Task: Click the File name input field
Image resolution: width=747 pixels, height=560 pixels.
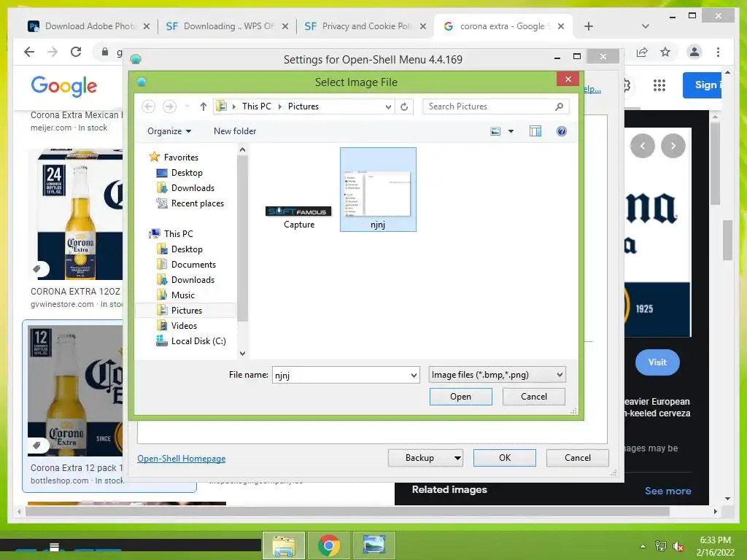Action: pos(340,376)
